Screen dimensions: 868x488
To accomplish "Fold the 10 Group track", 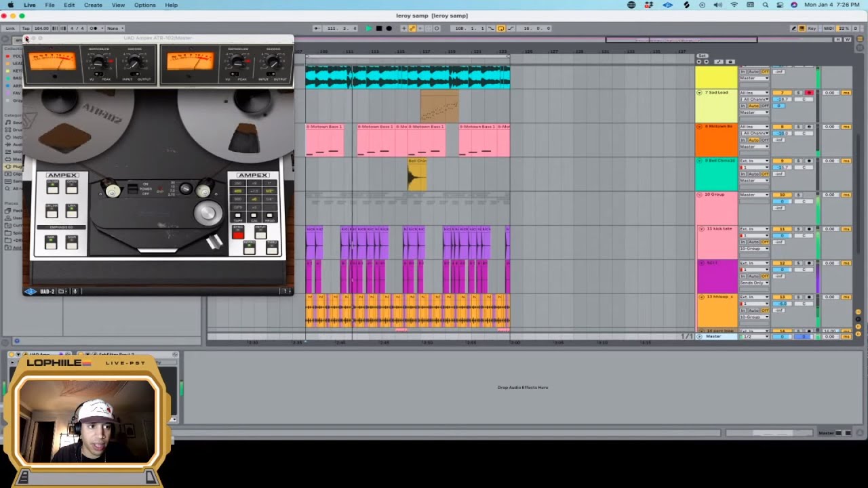I will (699, 195).
